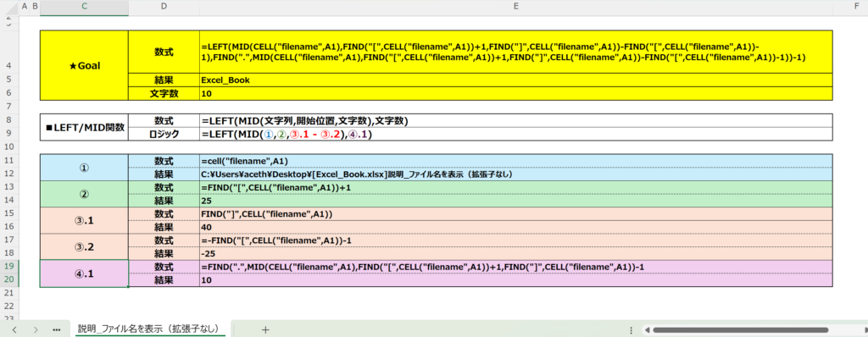The width and height of the screenshot is (868, 337).
Task: Open hidden sheets list via ellipsis
Action: click(x=56, y=329)
